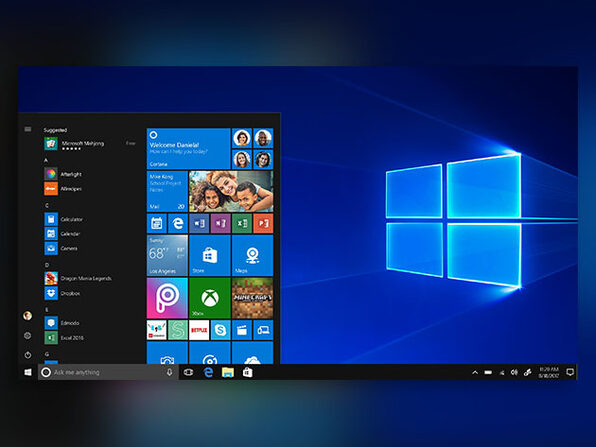Open the small Calendar tile

point(157,223)
